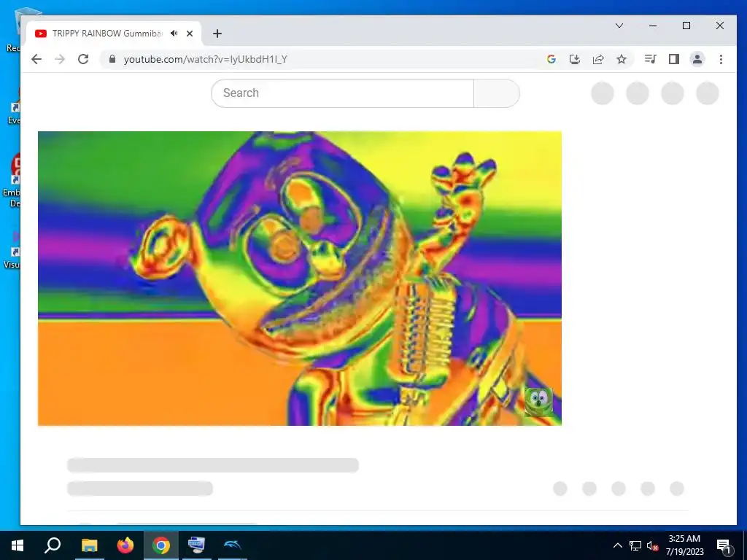747x560 pixels.
Task: Open the clock showing 3:25 AM
Action: click(x=684, y=545)
